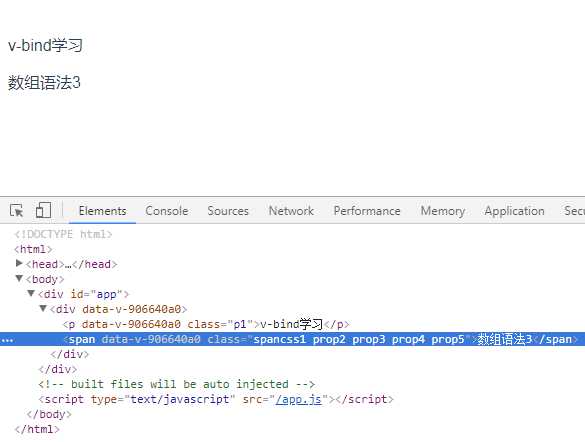The width and height of the screenshot is (585, 442).
Task: Click the class value "spancss1 prop2 prop3 prop4 prop5"
Action: (x=359, y=339)
